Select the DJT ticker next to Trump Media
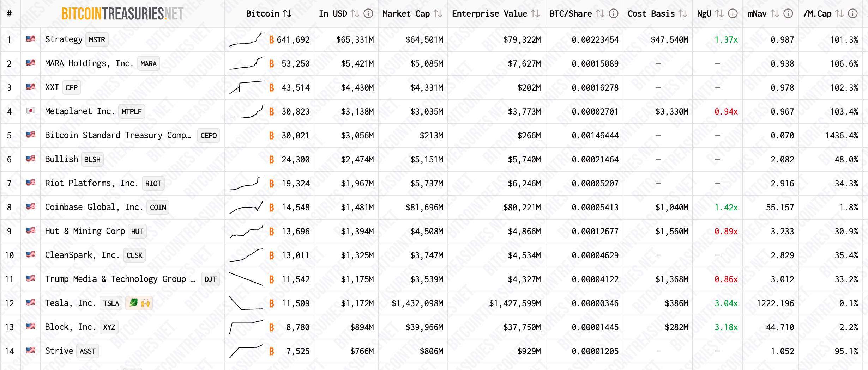 [211, 279]
